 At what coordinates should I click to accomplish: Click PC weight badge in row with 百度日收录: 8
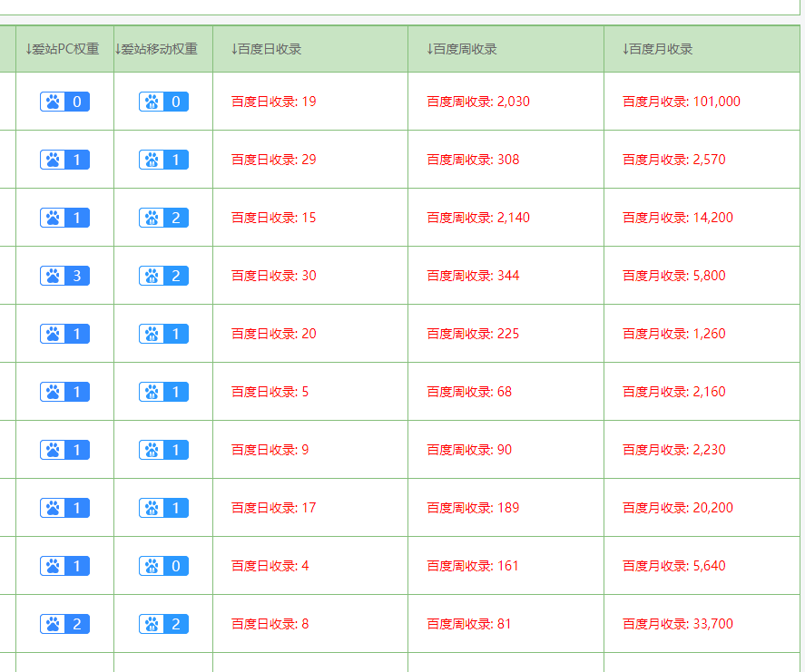click(x=64, y=624)
